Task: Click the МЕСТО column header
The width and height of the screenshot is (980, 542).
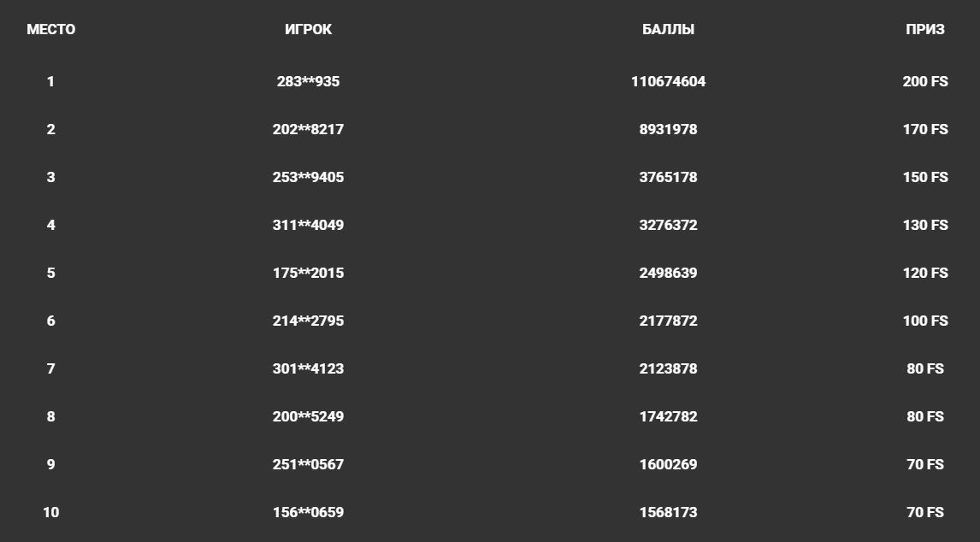Action: tap(50, 29)
